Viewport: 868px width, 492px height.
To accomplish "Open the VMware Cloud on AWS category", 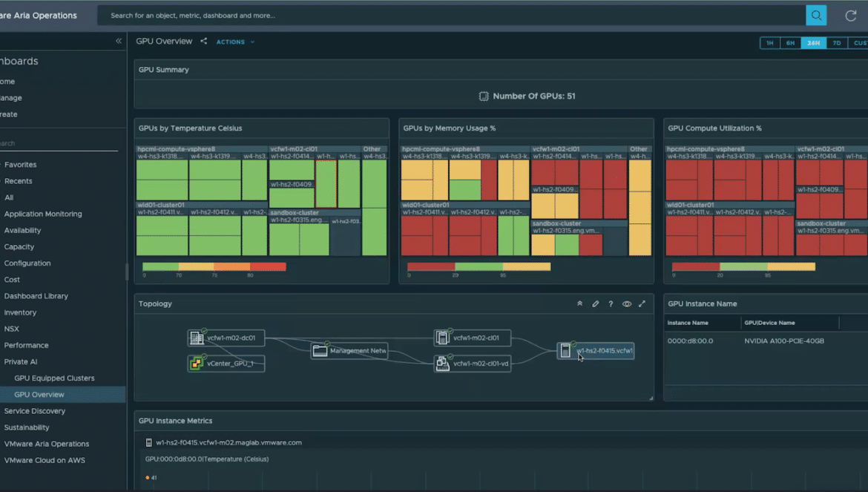I will [45, 460].
